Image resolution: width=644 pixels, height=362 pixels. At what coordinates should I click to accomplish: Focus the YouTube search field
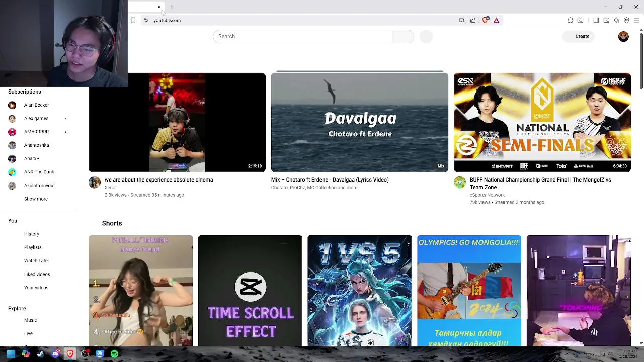point(303,36)
